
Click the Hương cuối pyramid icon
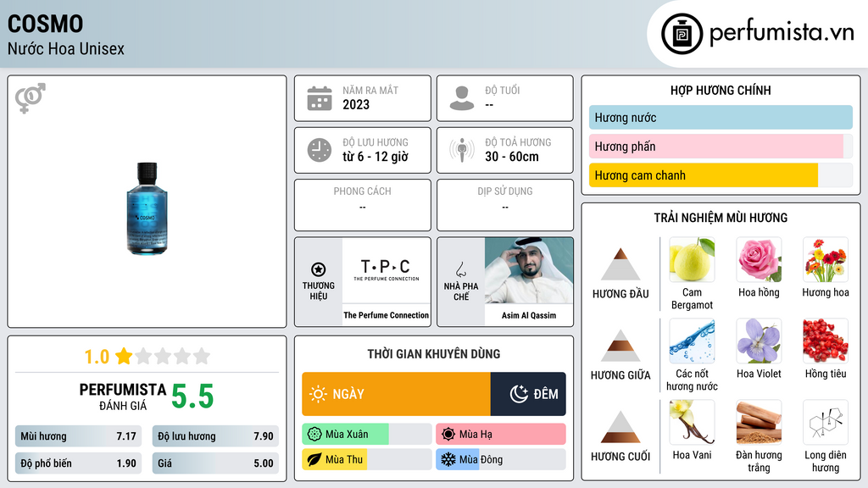(620, 427)
